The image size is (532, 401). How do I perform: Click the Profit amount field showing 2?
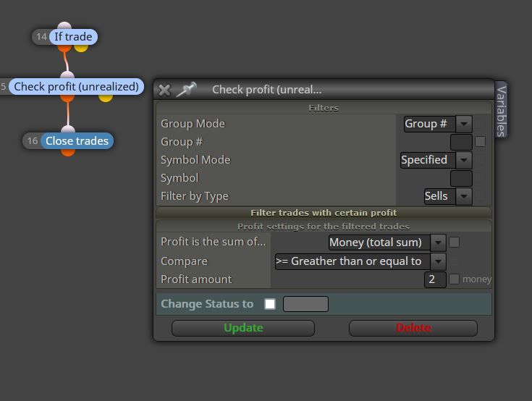[x=435, y=279]
